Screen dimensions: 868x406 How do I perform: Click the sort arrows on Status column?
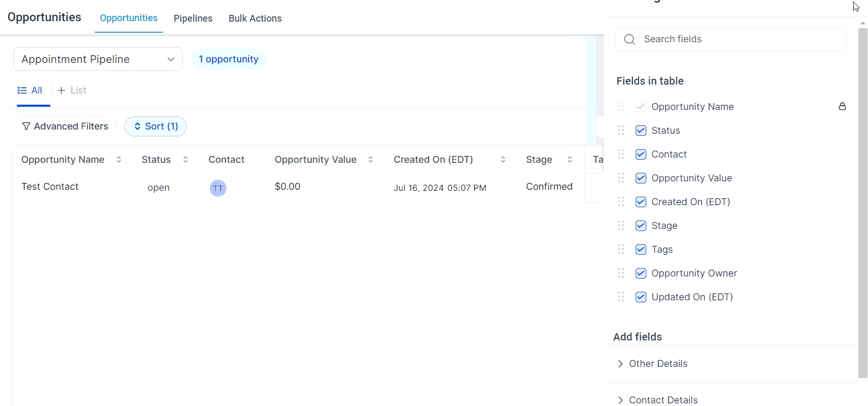[186, 160]
